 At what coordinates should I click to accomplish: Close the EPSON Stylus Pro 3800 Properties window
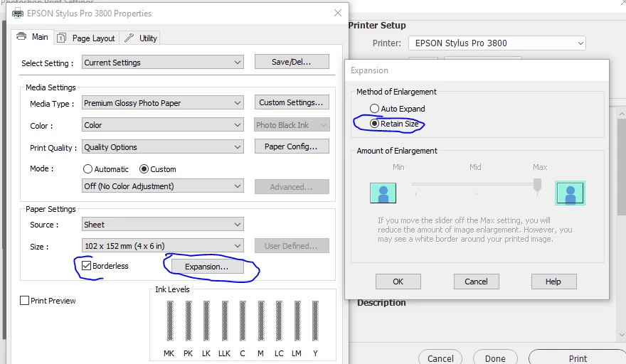coord(338,13)
